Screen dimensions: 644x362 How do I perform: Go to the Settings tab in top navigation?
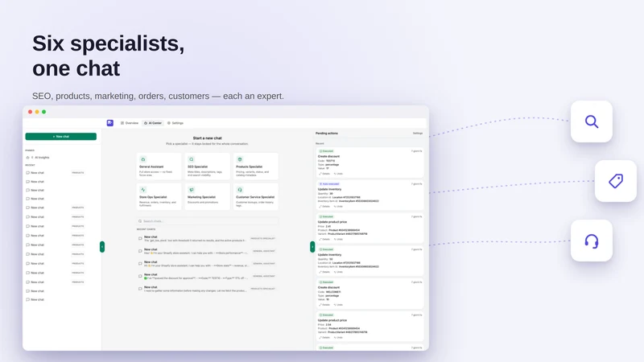point(175,123)
